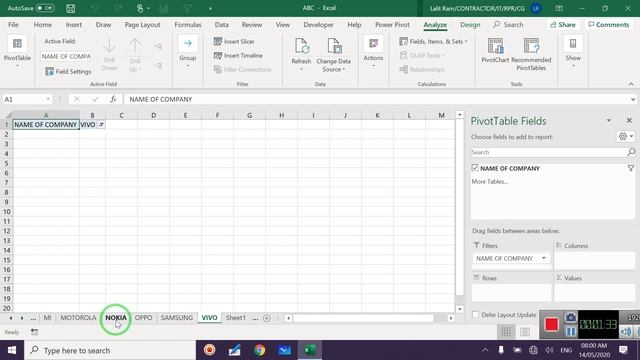The height and width of the screenshot is (360, 640).
Task: Toggle AutoSave switch
Action: pos(44,8)
